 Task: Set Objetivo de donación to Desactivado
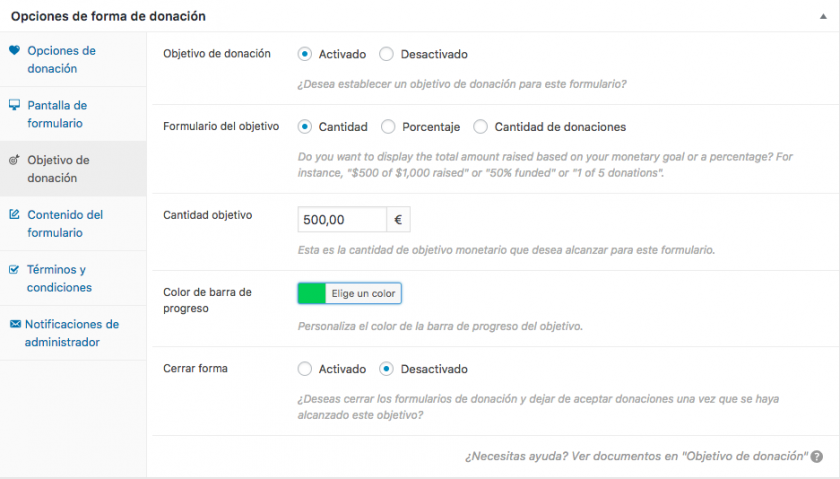(x=387, y=54)
